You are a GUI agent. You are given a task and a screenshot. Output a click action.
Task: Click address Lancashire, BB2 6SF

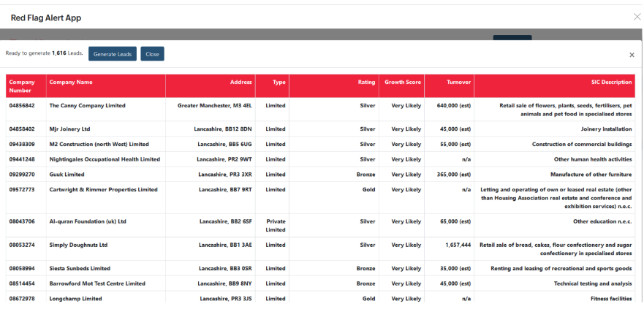point(226,221)
